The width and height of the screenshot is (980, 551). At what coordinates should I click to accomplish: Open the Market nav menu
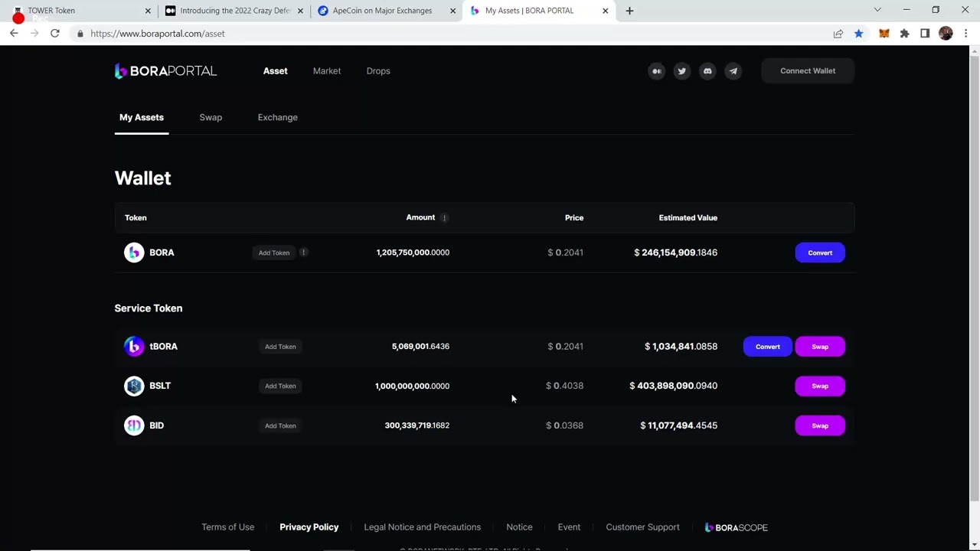[327, 71]
